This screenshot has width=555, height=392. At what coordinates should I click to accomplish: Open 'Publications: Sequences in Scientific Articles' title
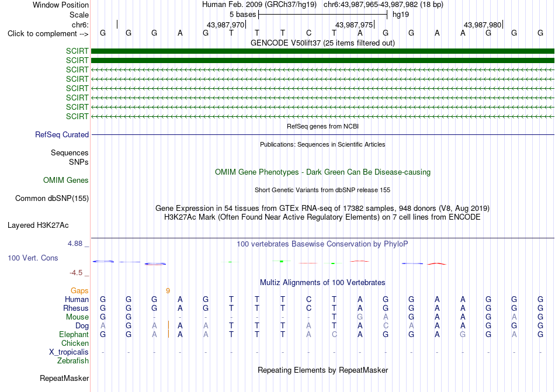click(x=322, y=144)
